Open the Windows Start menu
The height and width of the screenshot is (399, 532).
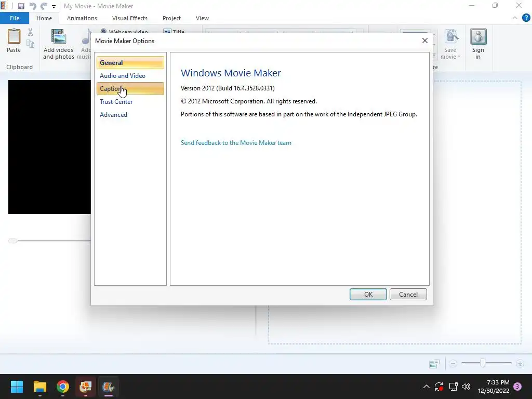tap(17, 387)
